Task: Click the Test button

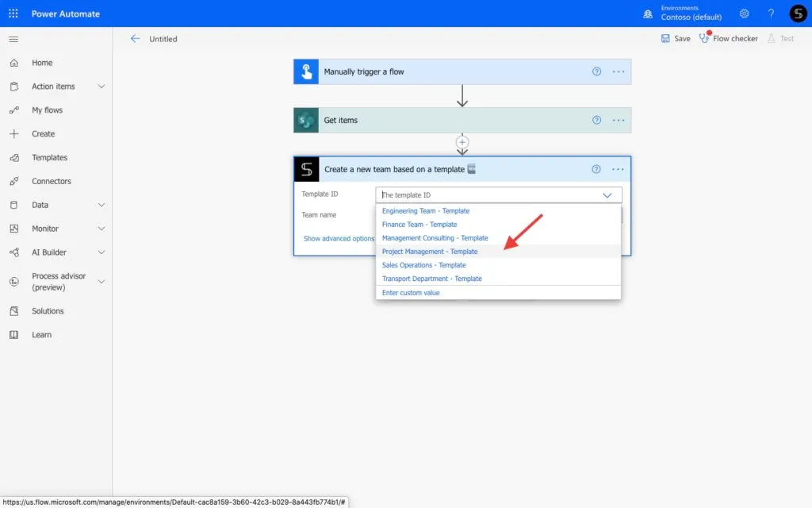Action: click(780, 38)
